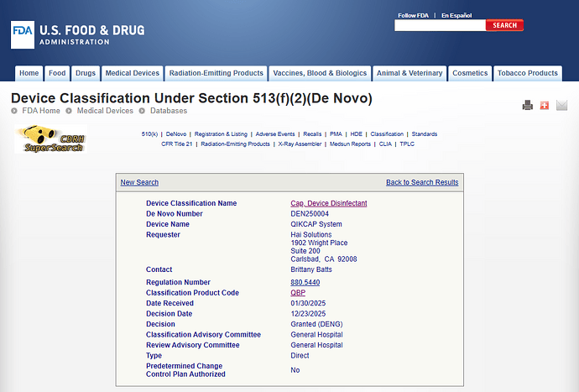Click the QBP product code link
Image resolution: width=579 pixels, height=392 pixels.
298,293
